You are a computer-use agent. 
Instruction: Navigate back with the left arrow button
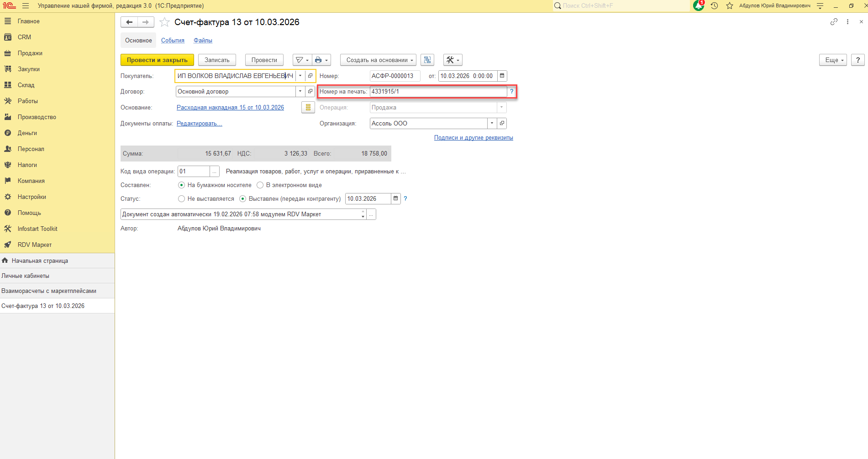pos(129,22)
